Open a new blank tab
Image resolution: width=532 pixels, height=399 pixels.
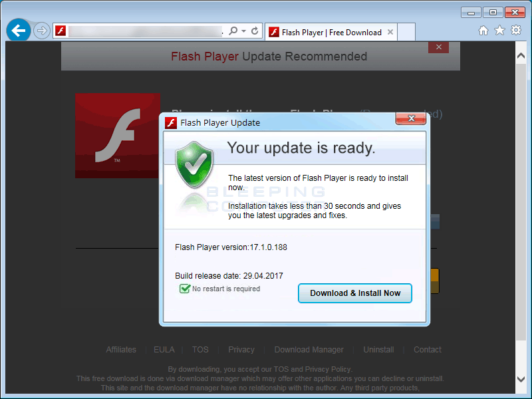pos(406,32)
